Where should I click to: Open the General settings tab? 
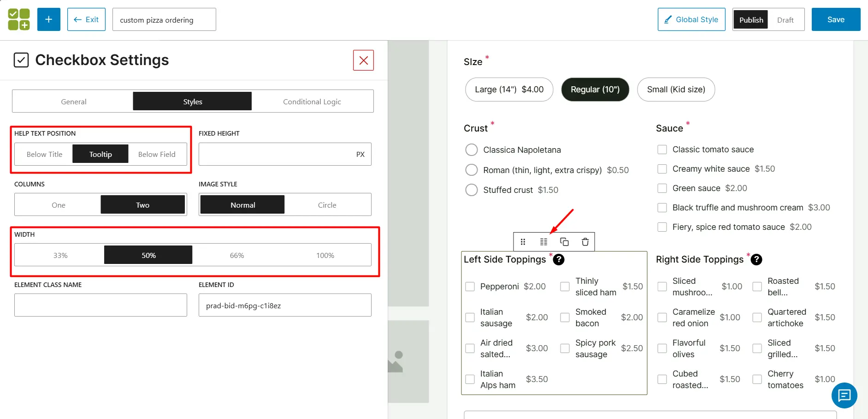[x=73, y=101]
